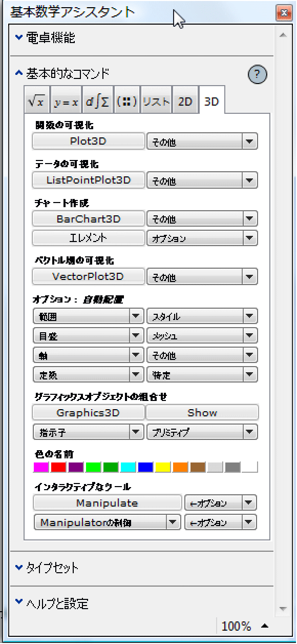This screenshot has width=297, height=644.
Task: Click the palette vertical scrollbar down arrow
Action: tap(282, 609)
